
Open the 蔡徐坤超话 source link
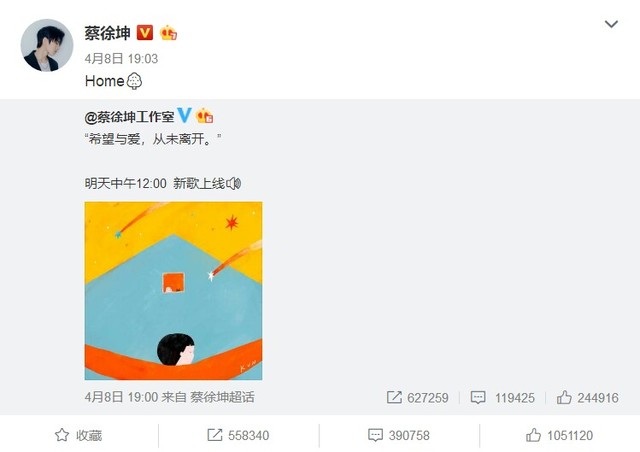[222, 397]
